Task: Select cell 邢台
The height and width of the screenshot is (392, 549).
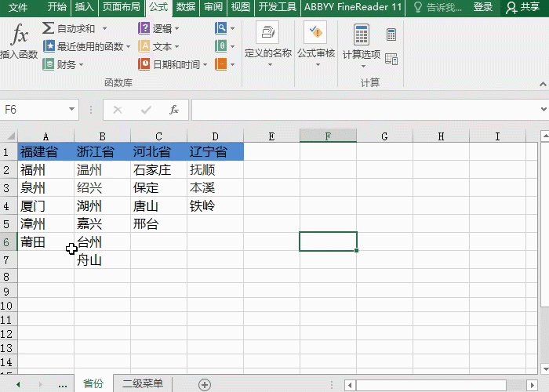Action: (158, 223)
